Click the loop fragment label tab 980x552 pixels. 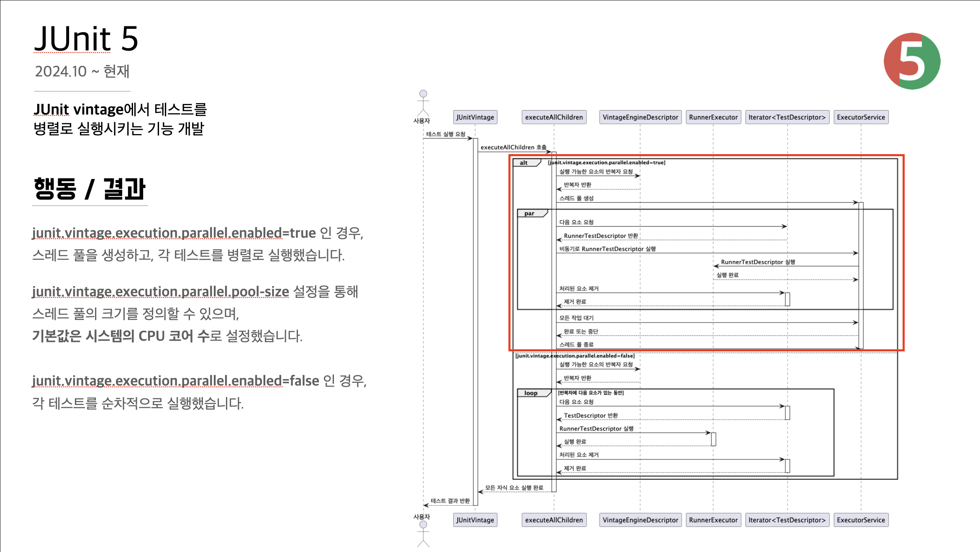click(531, 393)
